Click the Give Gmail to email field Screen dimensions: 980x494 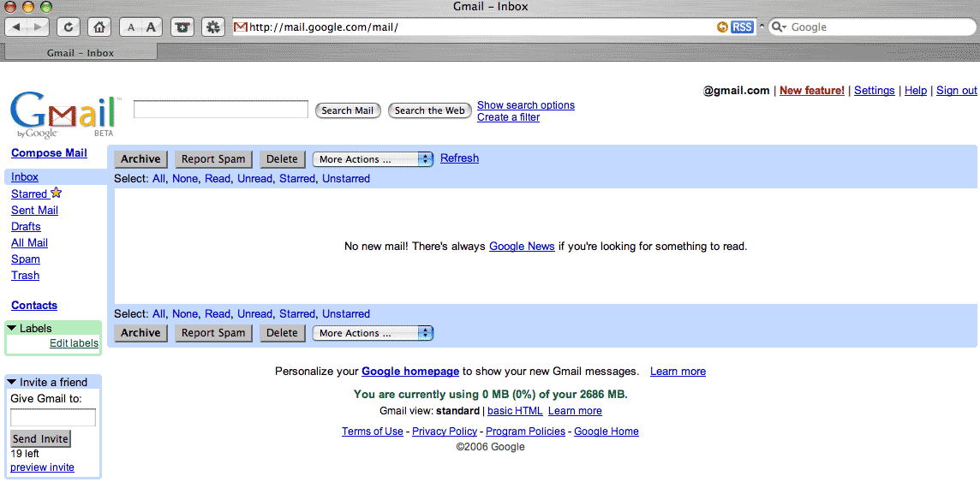click(53, 417)
